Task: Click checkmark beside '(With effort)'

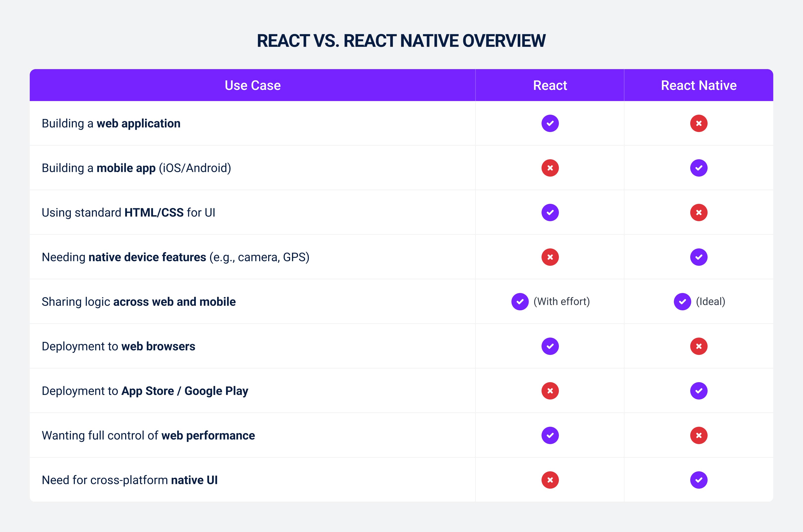Action: [520, 302]
